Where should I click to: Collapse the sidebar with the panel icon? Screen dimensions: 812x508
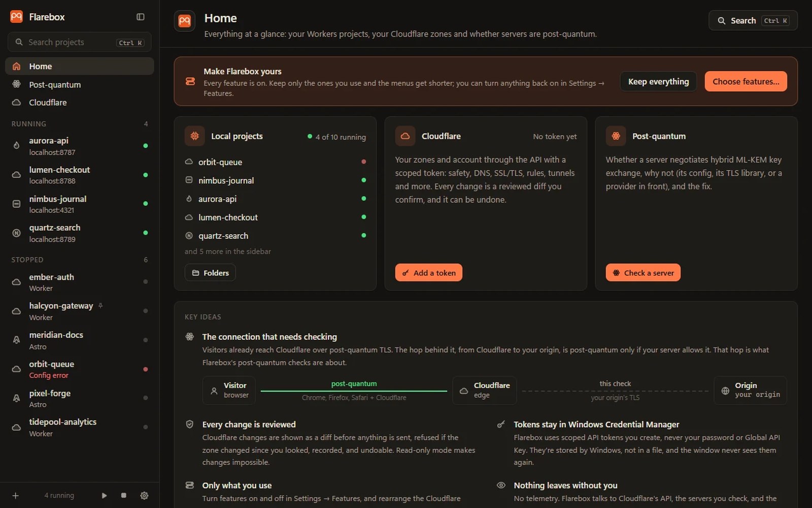pyautogui.click(x=141, y=17)
